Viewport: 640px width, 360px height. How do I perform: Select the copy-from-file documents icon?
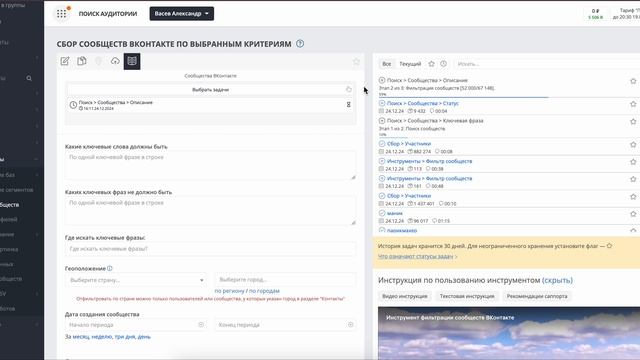82,61
